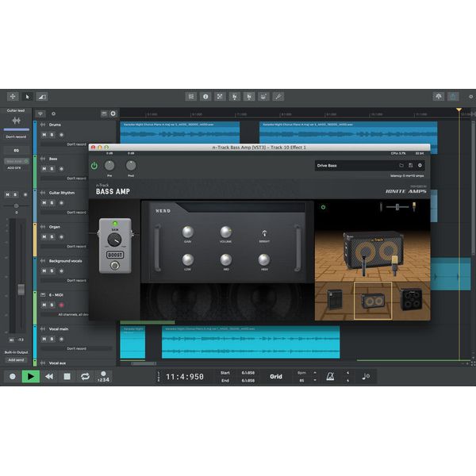Click the add track plus icon
Screen dimensions: 476x476
(113, 113)
